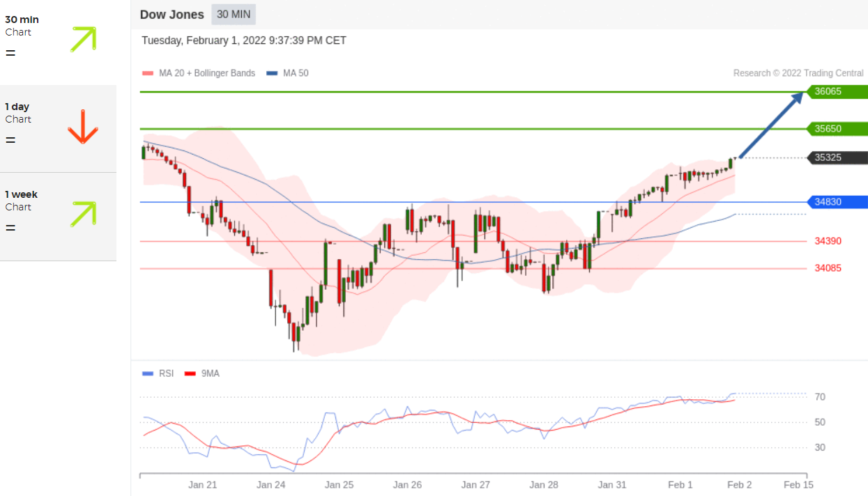Image resolution: width=868 pixels, height=496 pixels.
Task: Click the 34390 support price label
Action: point(828,241)
